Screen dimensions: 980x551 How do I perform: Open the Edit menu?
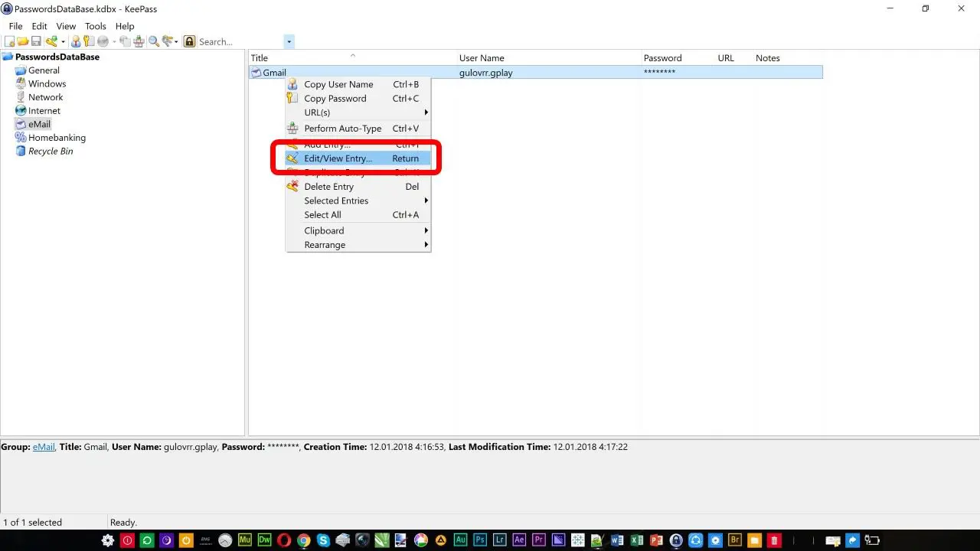coord(40,26)
